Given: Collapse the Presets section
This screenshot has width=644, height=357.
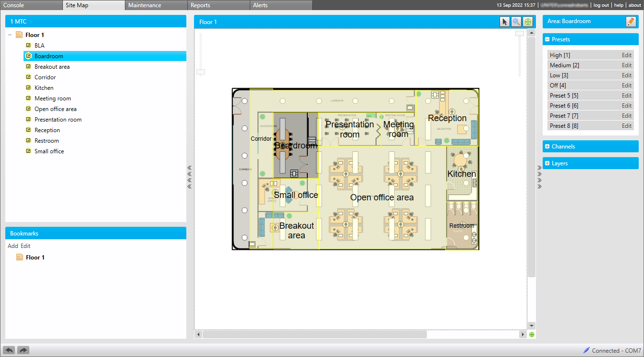Looking at the screenshot, I should [547, 39].
